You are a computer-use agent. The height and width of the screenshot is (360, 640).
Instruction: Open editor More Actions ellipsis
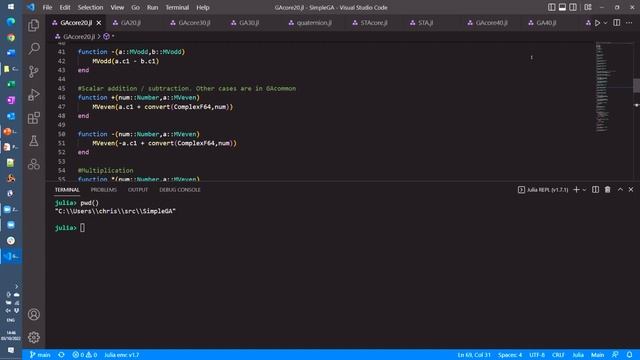(629, 23)
